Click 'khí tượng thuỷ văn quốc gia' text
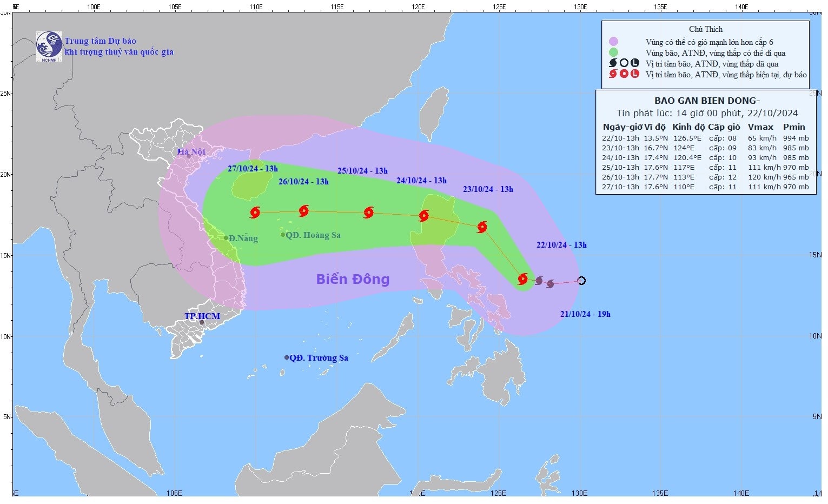Screen dimensions: 828x504 tap(119, 52)
